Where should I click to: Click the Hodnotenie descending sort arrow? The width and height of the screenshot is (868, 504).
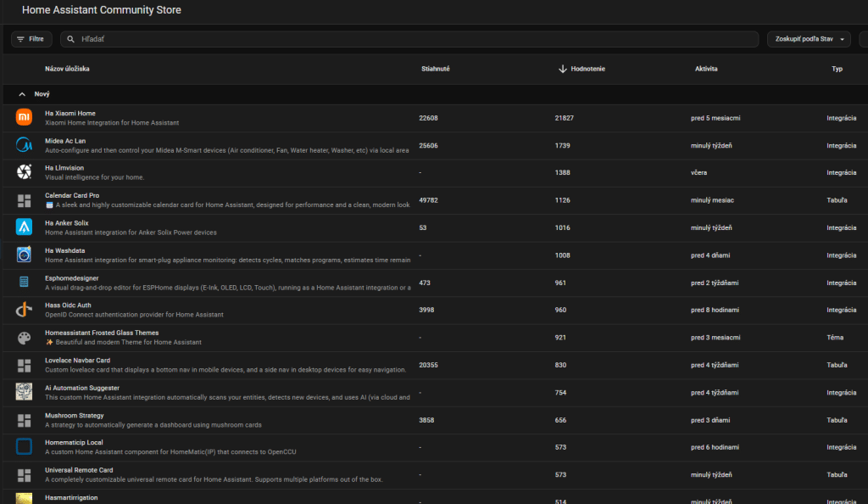(x=563, y=69)
